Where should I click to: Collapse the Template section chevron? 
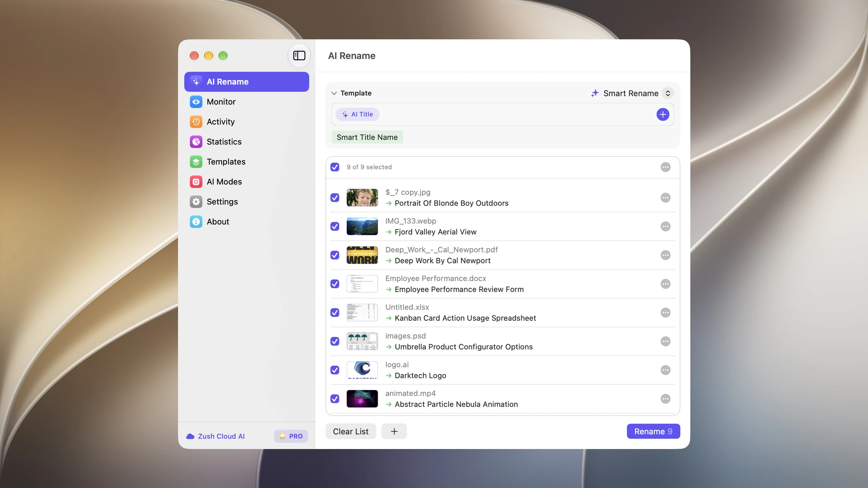(334, 93)
